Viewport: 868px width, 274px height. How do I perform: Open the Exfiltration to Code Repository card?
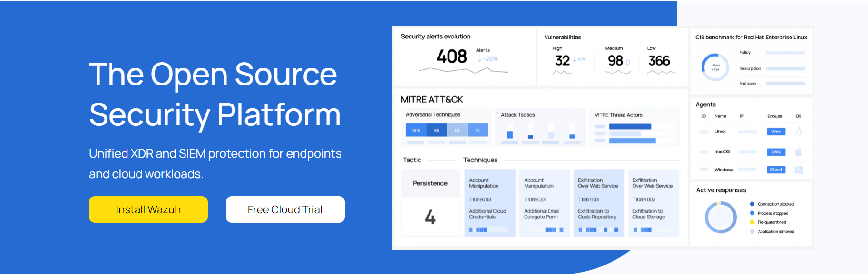pos(599,203)
